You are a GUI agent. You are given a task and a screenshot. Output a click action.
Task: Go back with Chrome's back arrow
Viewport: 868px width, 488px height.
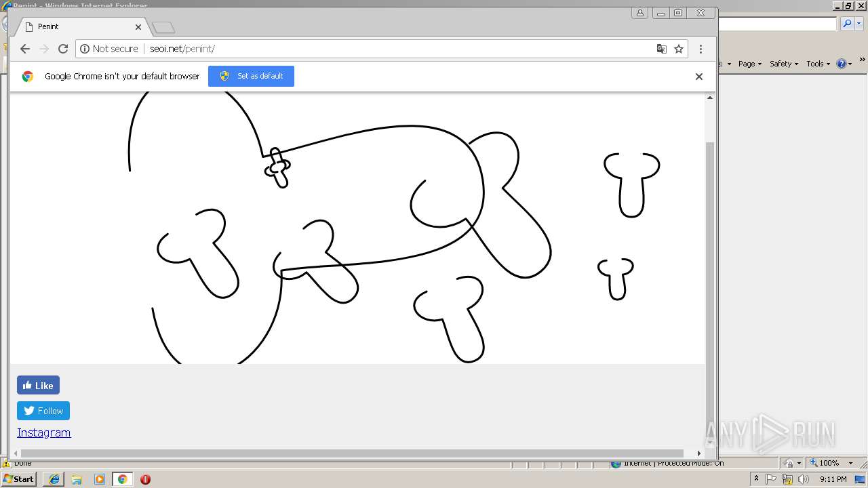pos(25,49)
